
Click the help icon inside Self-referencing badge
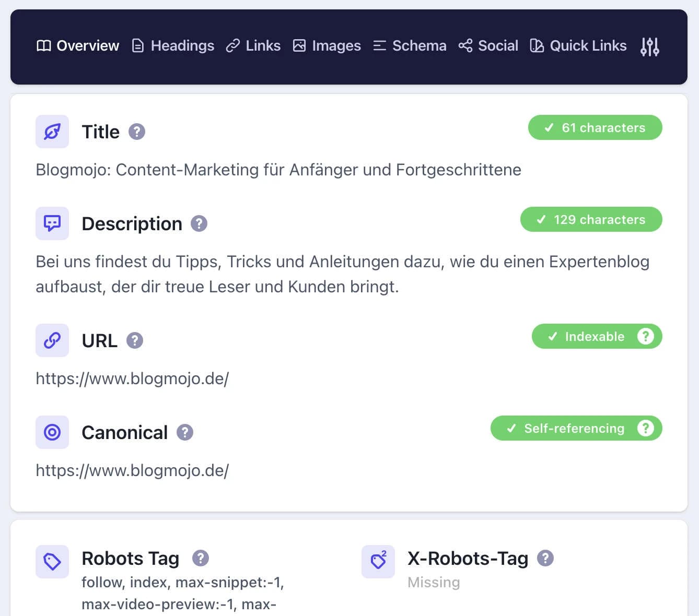pos(646,428)
